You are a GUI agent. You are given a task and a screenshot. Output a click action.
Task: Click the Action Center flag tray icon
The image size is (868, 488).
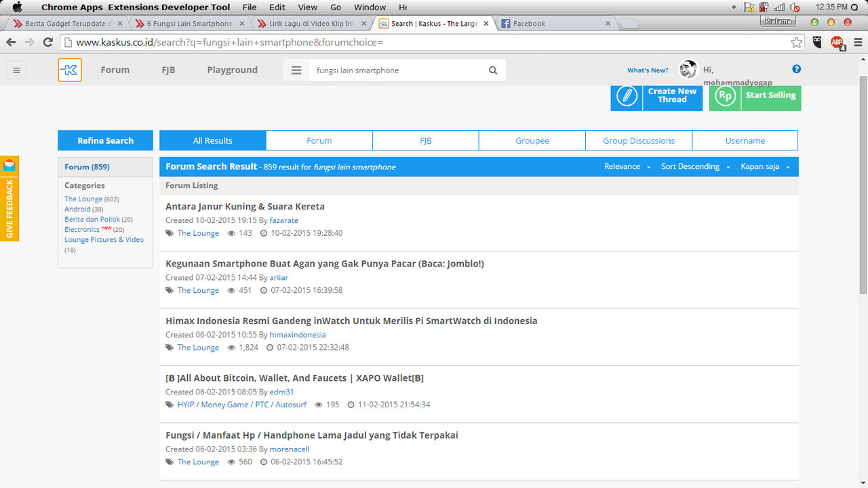point(749,7)
